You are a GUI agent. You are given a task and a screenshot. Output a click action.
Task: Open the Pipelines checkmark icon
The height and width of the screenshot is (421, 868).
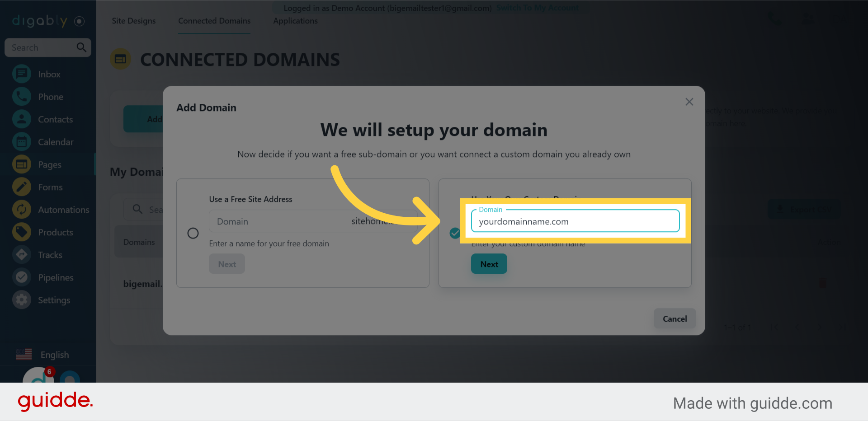point(22,277)
